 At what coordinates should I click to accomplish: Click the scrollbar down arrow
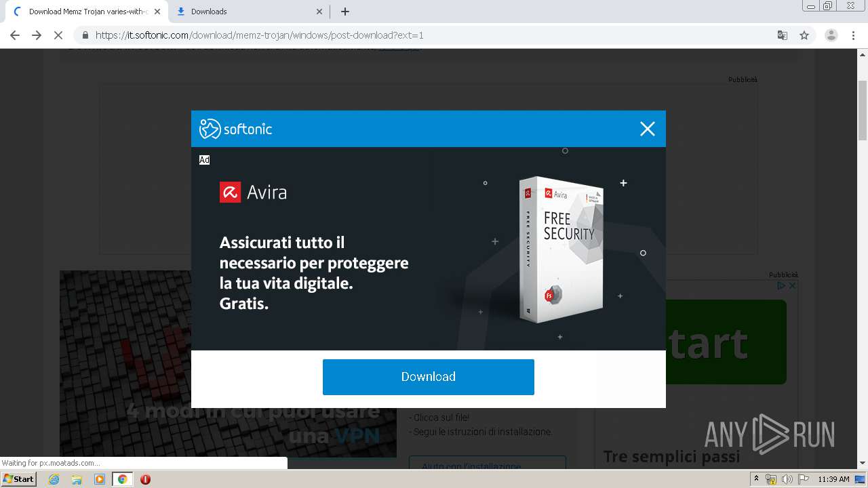click(863, 463)
